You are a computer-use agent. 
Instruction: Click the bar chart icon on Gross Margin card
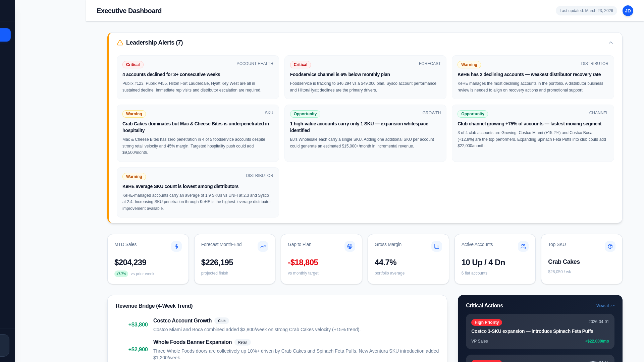pos(436,246)
